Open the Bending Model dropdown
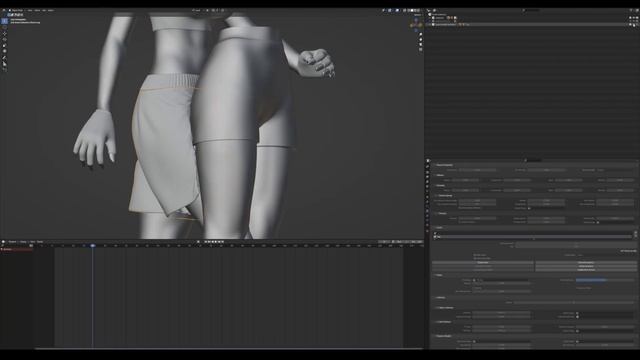Screen dimensions: 640x360 615,170
